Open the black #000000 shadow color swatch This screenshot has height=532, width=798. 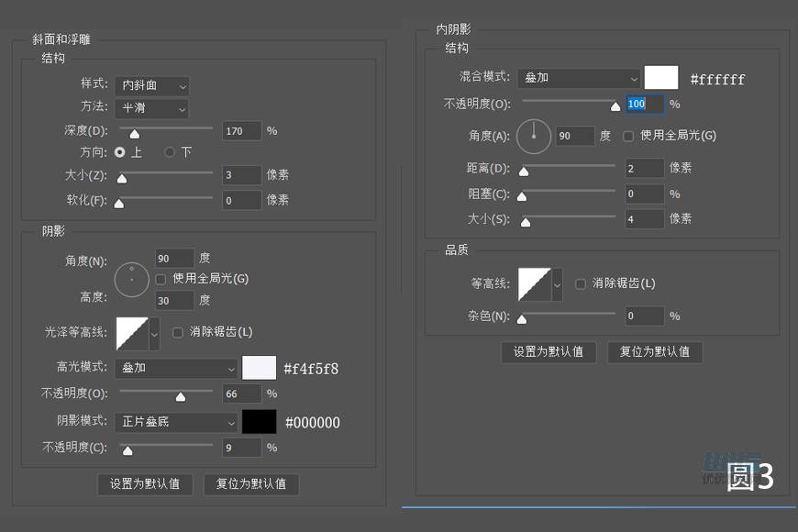click(x=258, y=422)
